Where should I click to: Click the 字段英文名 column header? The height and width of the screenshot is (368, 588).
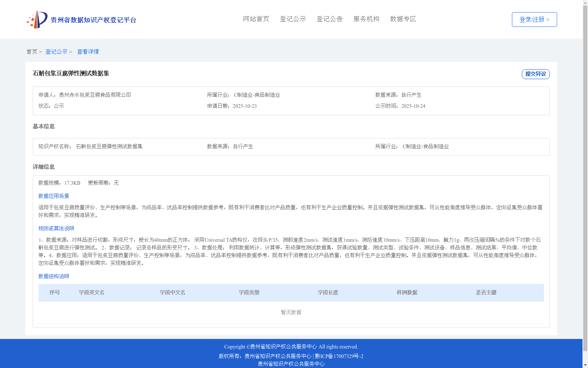click(x=92, y=293)
